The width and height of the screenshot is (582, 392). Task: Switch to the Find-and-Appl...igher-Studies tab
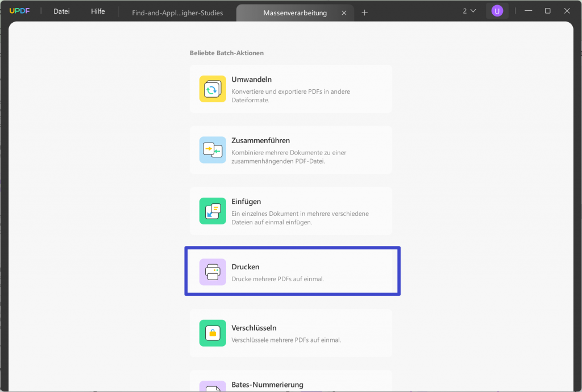pyautogui.click(x=177, y=12)
